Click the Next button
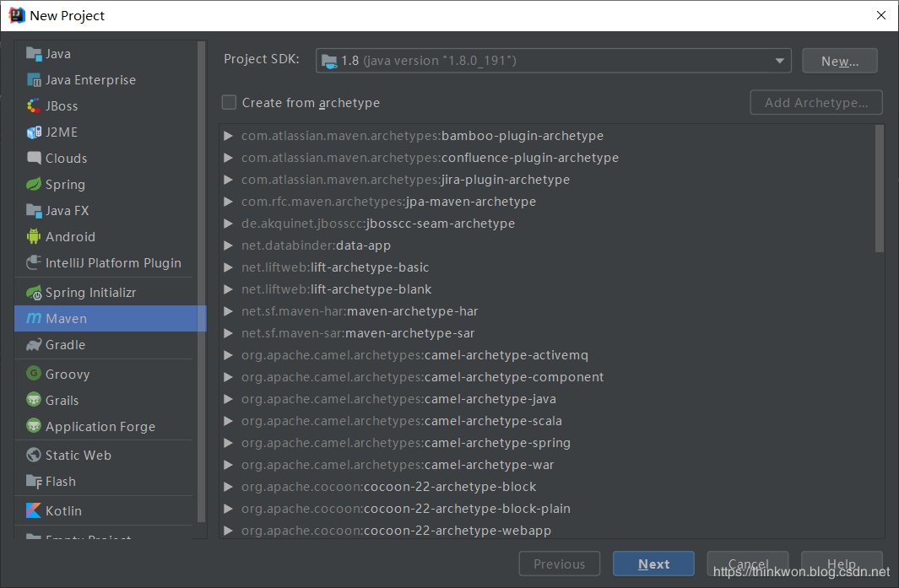 pos(653,564)
